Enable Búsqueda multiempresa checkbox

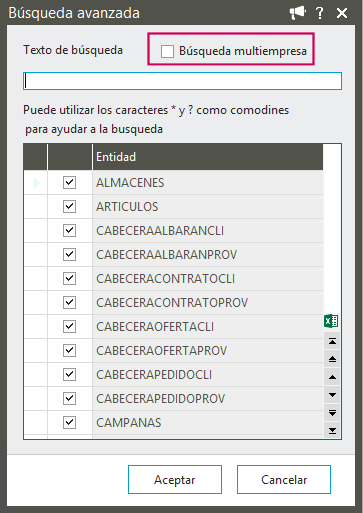tap(167, 51)
